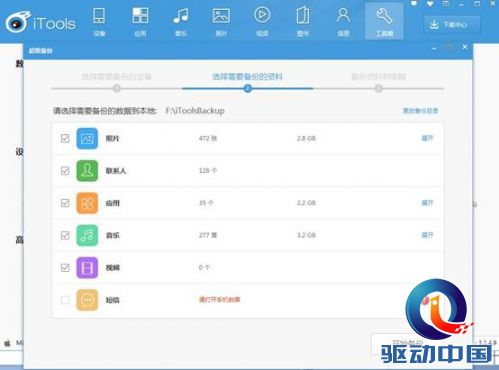Click the yellow SMS bubble icon in the backup list

point(87,300)
